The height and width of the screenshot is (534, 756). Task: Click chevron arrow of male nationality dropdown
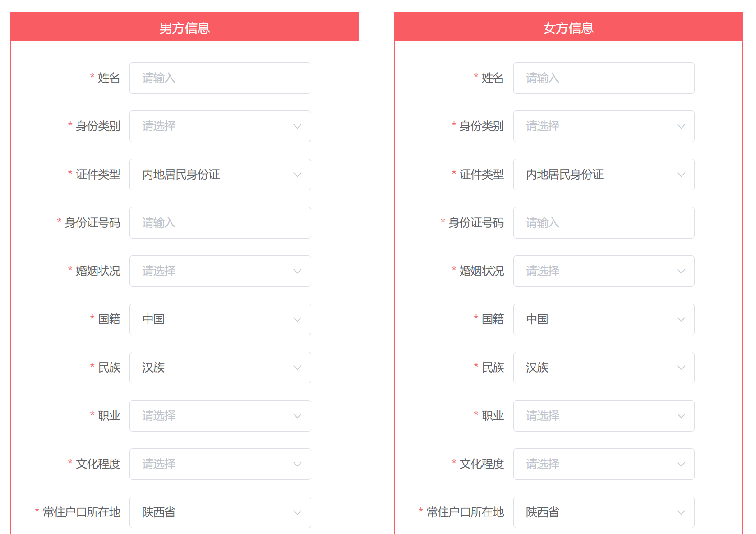pos(297,319)
